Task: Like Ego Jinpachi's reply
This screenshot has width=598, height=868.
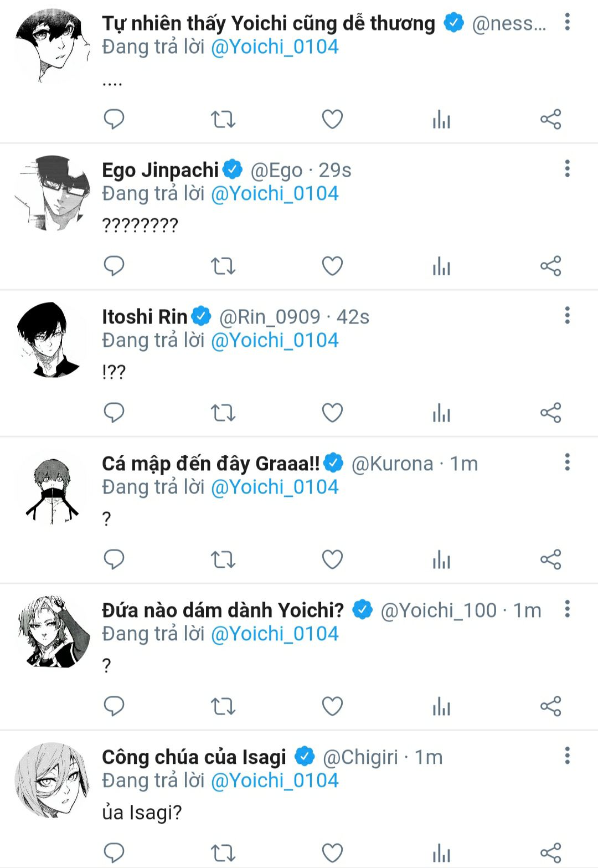Action: (332, 266)
